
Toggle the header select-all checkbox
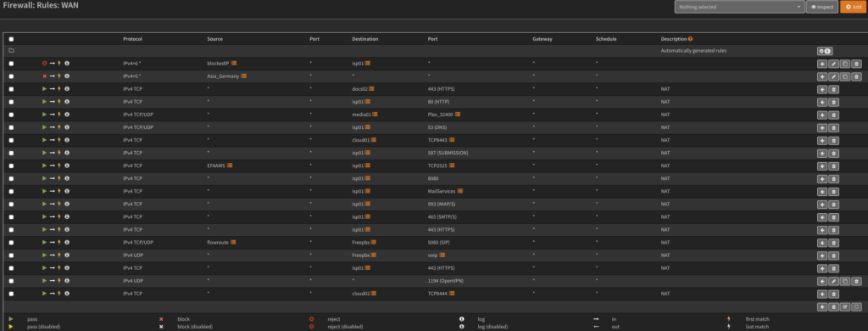pyautogui.click(x=11, y=39)
